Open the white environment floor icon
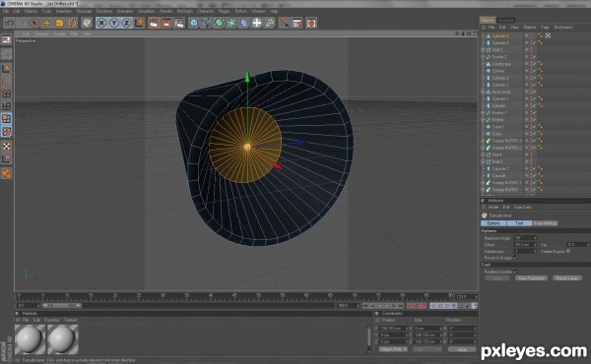 click(257, 23)
